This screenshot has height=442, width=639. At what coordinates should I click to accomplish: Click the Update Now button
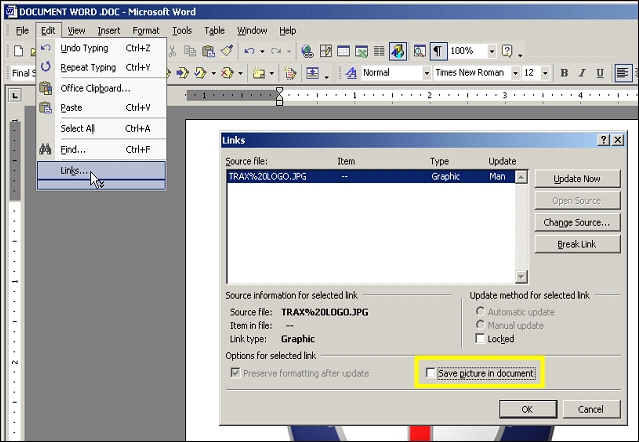tap(577, 179)
